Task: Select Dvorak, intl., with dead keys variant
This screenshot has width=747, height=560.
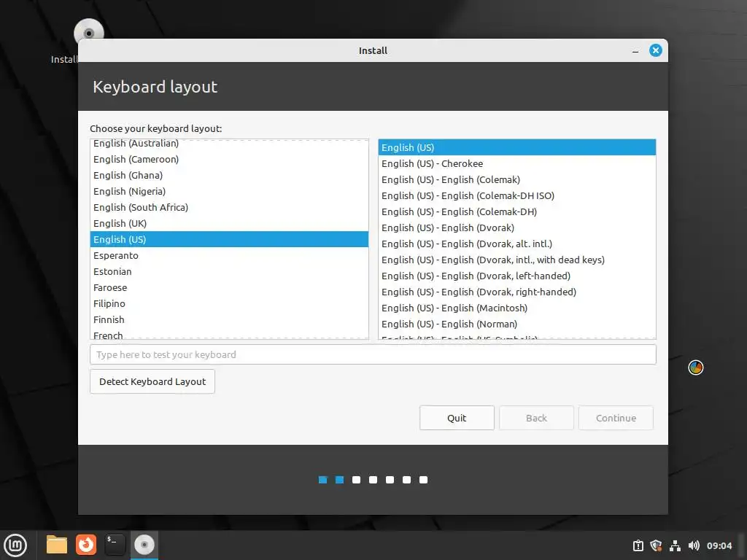Action: pos(517,260)
